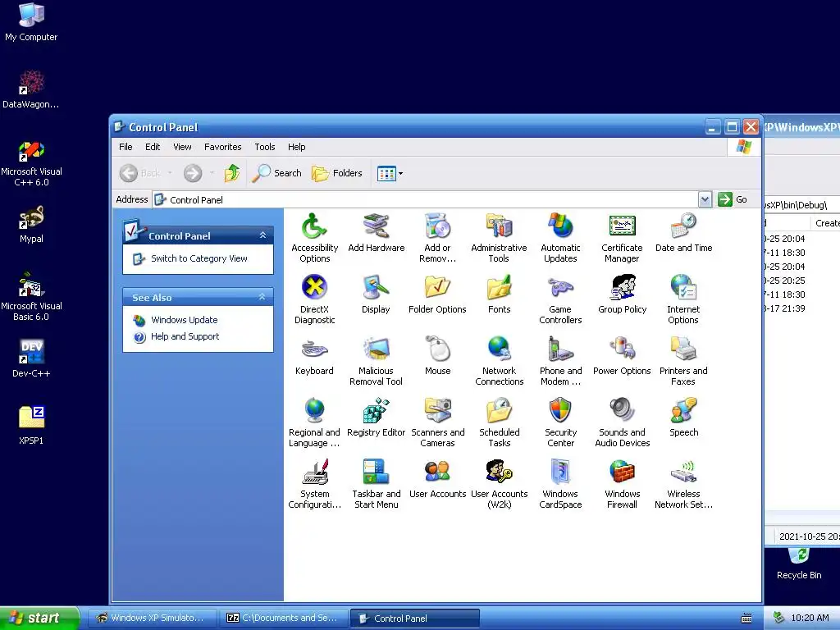
Task: Open Taskbar and Start Menu settings
Action: tap(376, 484)
